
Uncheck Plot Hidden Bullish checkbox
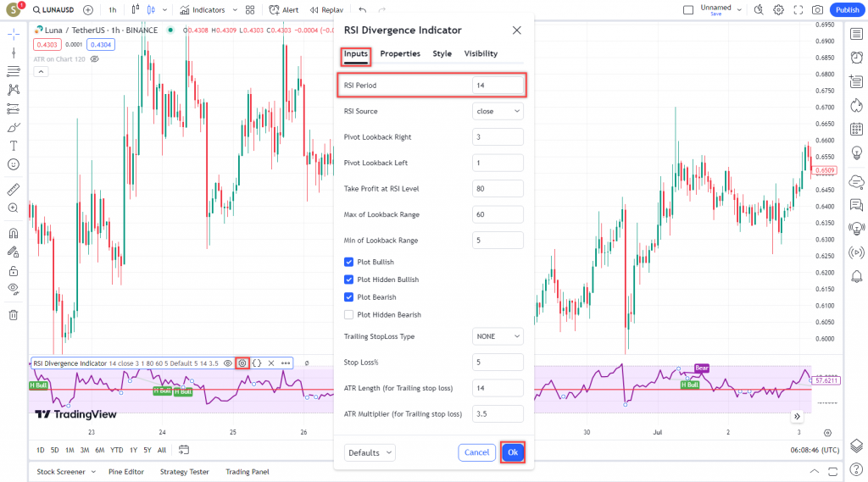[x=348, y=280]
